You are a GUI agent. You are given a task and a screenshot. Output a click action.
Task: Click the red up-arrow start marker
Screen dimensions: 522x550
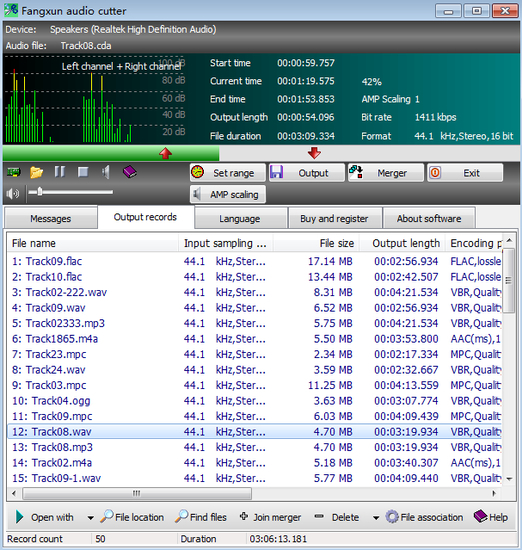click(165, 153)
